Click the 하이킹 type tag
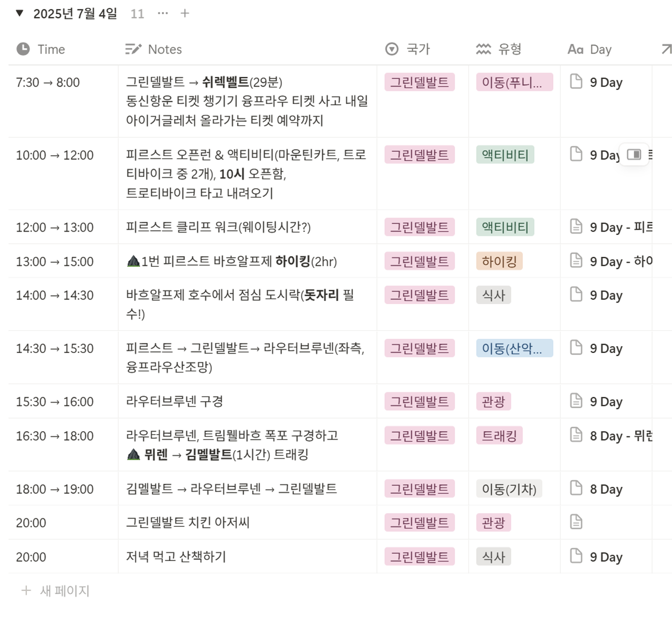The width and height of the screenshot is (672, 624). point(499,261)
